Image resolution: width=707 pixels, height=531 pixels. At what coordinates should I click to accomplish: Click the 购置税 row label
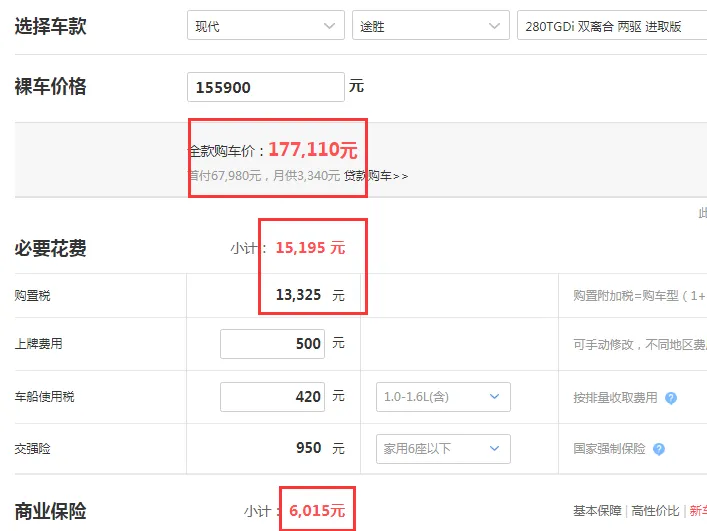(32, 296)
